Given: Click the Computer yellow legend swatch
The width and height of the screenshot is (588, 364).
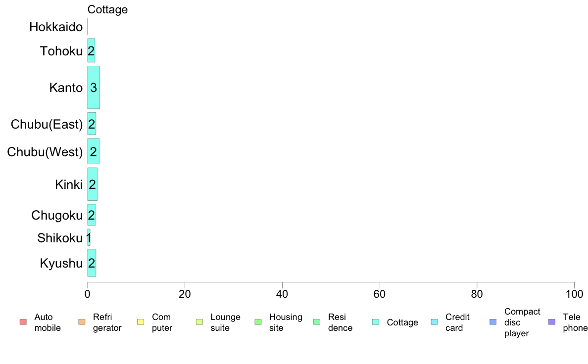Looking at the screenshot, I should [141, 322].
